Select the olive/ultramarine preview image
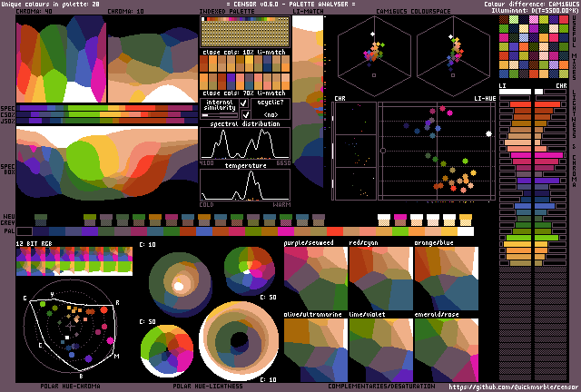Image resolution: width=581 pixels, height=392 pixels. [x=314, y=350]
